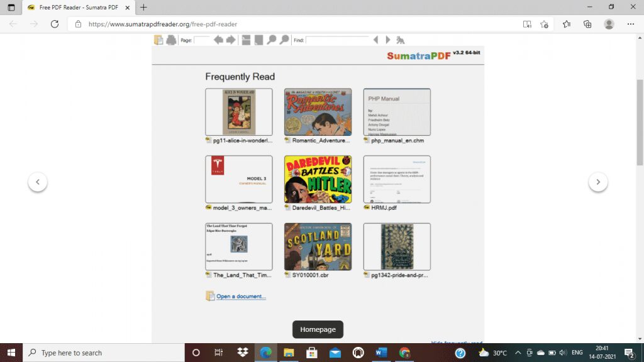Click the Page number field
The height and width of the screenshot is (362, 644).
point(202,40)
